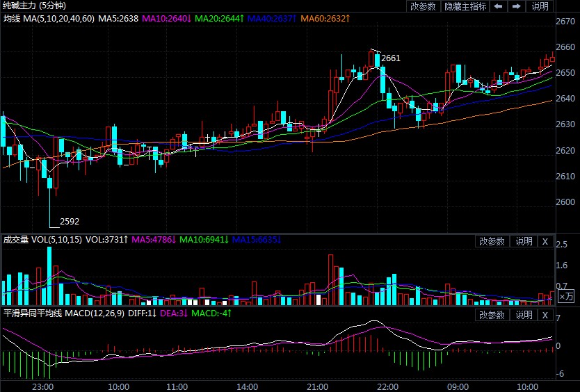Image resolution: width=580 pixels, height=392 pixels.
Task: Open 说明 for the main chart
Action: coord(540,6)
